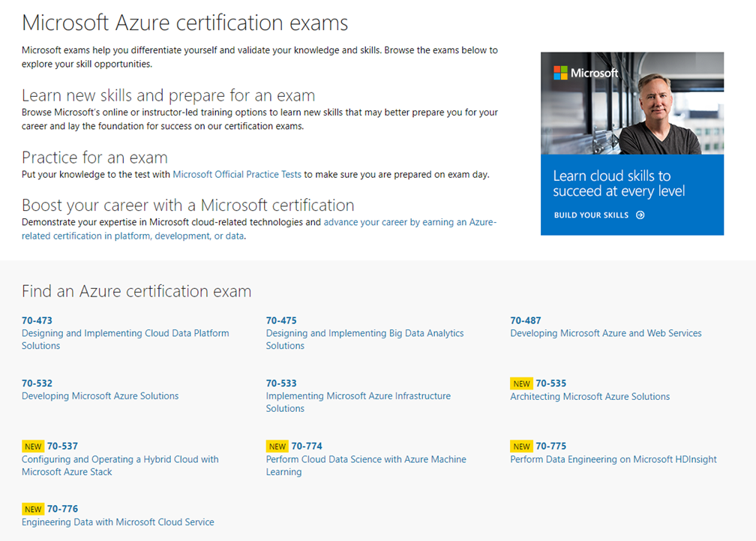
Task: Open exam 70-475 code link
Action: 281,320
